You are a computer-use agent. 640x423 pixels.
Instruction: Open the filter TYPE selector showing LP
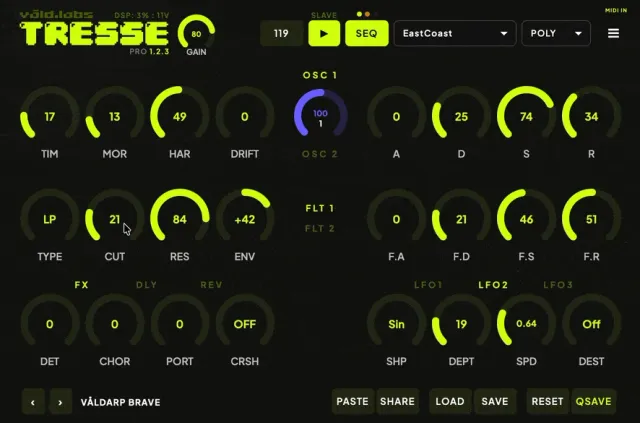click(x=50, y=219)
